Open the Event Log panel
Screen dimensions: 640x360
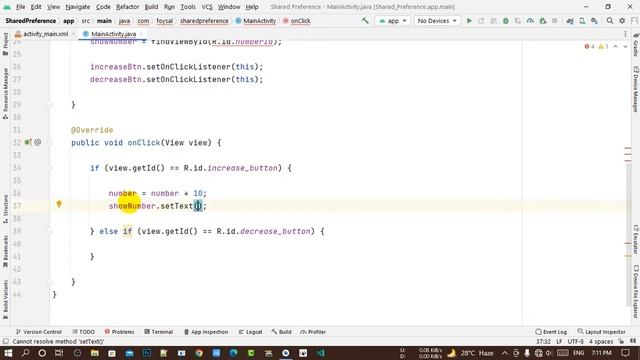(551, 332)
